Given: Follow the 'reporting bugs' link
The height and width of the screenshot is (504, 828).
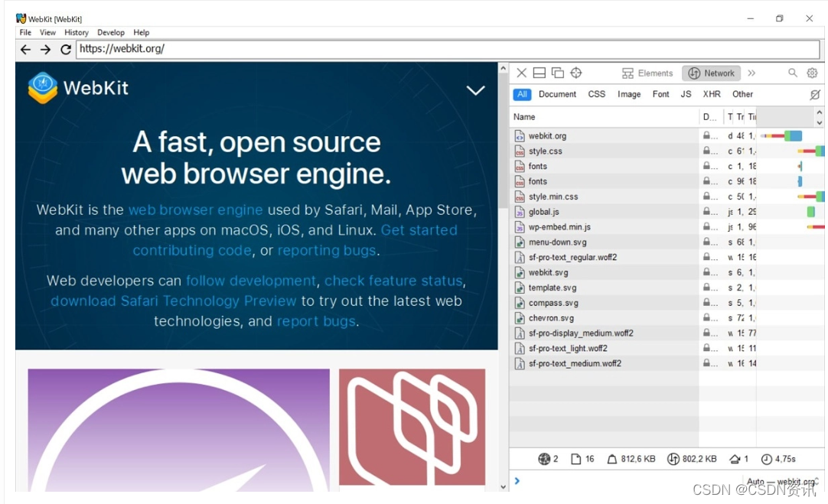Looking at the screenshot, I should pyautogui.click(x=327, y=251).
